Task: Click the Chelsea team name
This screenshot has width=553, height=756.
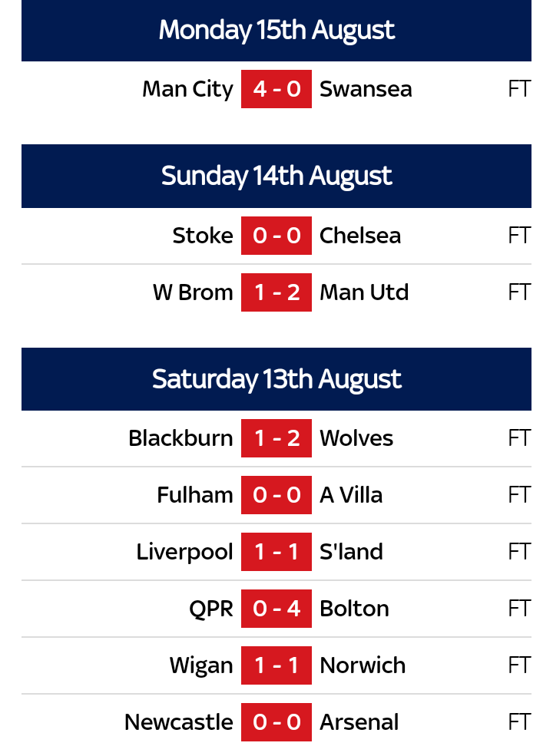Action: (360, 236)
